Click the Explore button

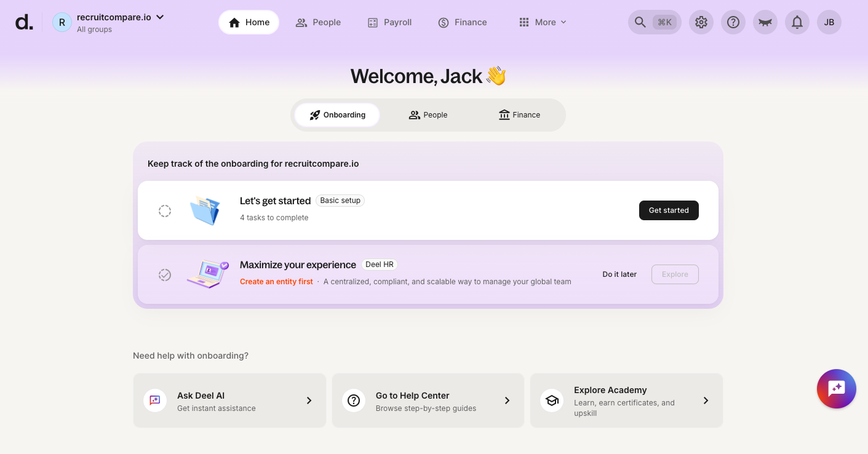(x=675, y=274)
